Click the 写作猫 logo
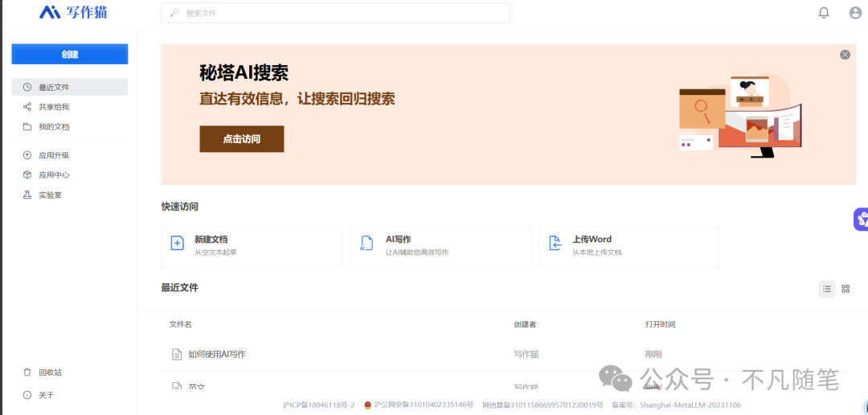This screenshot has width=868, height=415. [74, 12]
